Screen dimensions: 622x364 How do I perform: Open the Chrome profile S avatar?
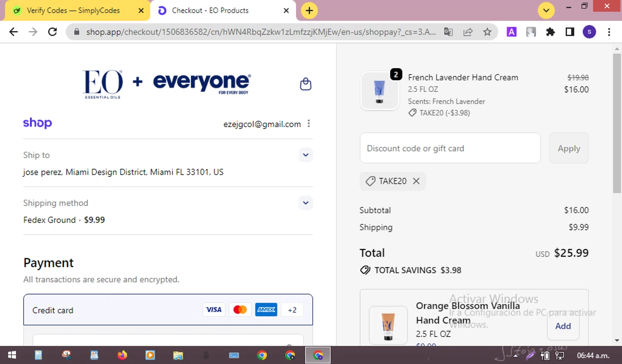[589, 32]
